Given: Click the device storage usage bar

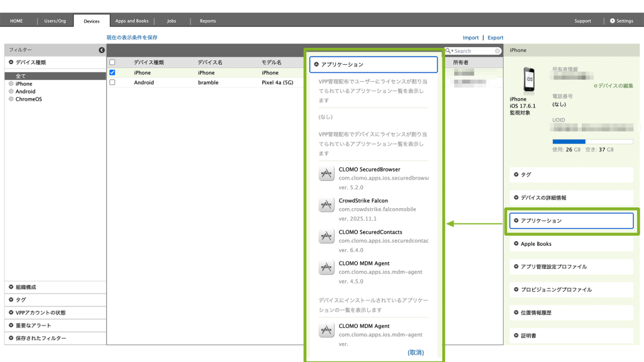Looking at the screenshot, I should (592, 141).
